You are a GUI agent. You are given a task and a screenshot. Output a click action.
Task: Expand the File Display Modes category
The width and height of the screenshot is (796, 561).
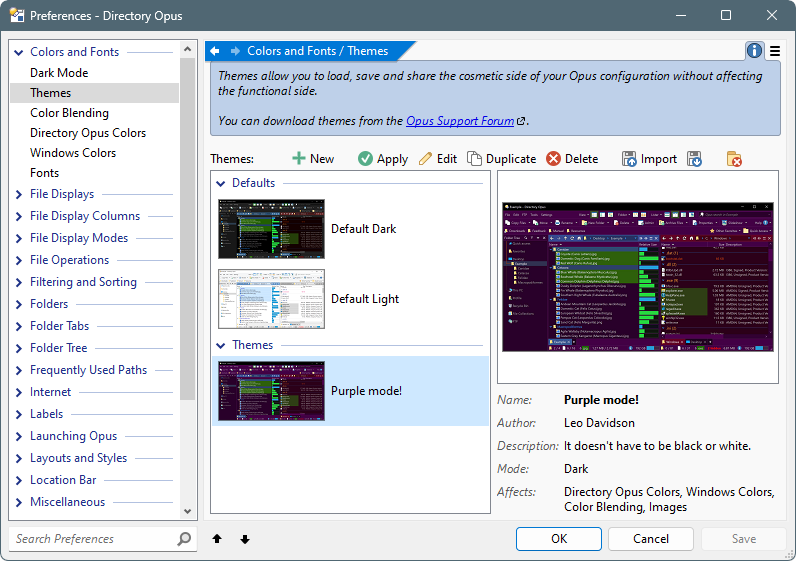19,238
